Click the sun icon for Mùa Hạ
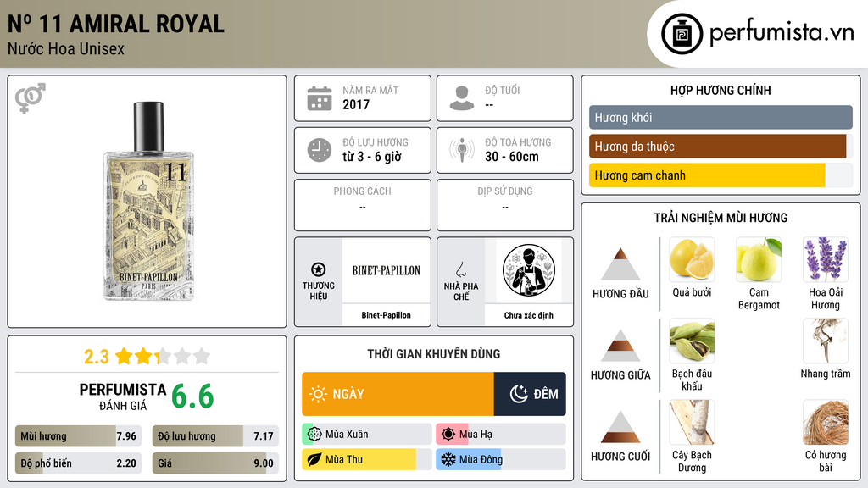The image size is (868, 488). pyautogui.click(x=448, y=435)
